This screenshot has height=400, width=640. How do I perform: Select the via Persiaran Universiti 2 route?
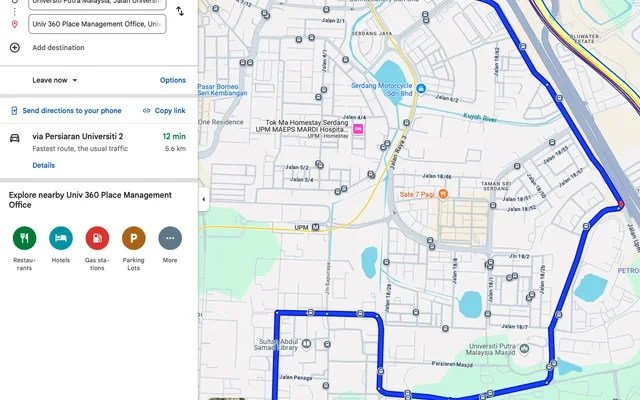coord(98,150)
